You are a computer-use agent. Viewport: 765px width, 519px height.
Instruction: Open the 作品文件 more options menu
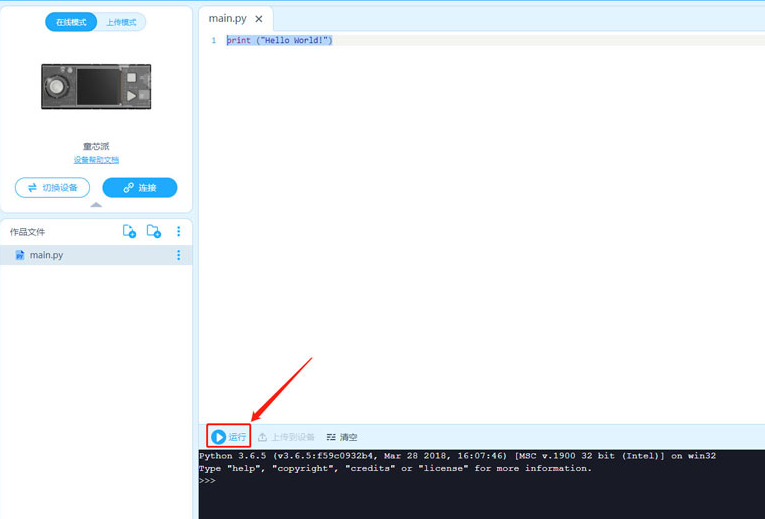click(179, 231)
